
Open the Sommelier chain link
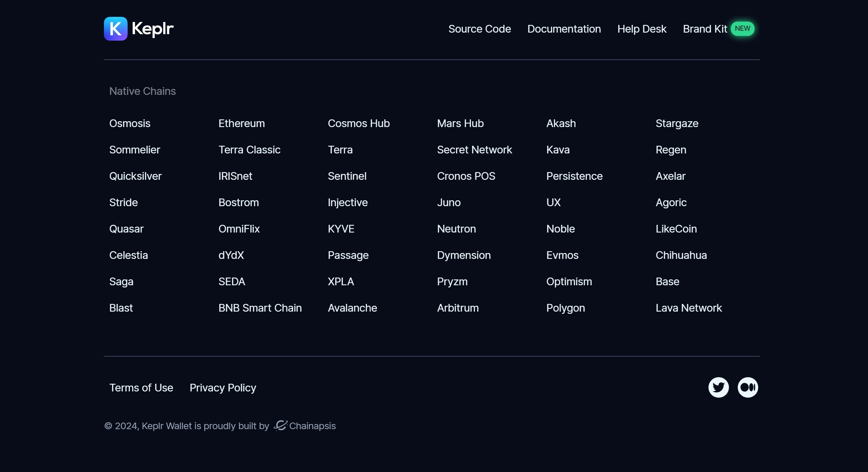coord(135,150)
